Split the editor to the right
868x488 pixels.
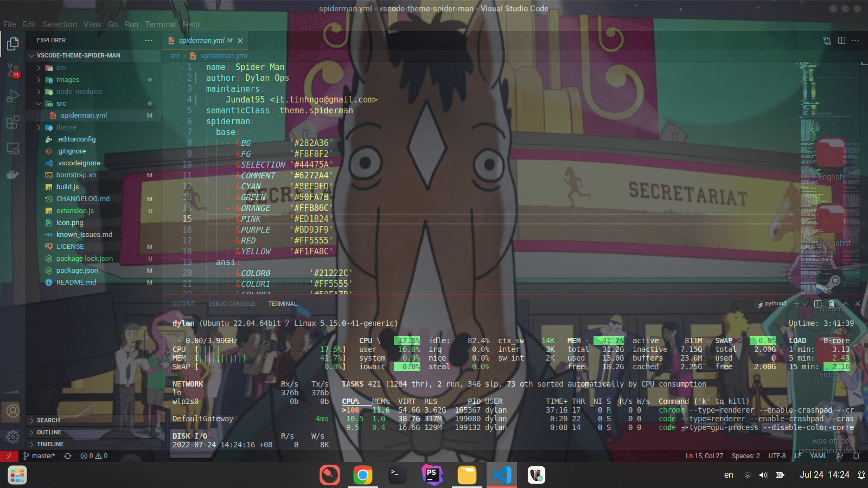click(841, 41)
